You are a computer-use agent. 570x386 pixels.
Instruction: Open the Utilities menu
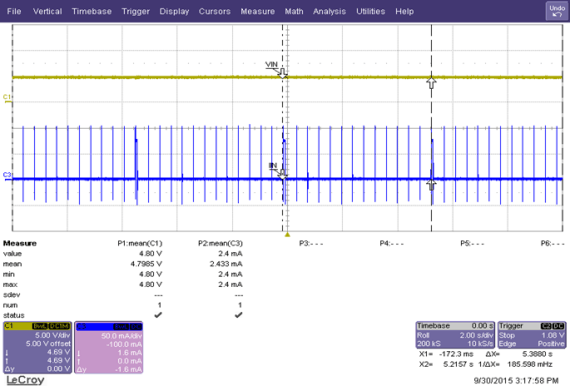[370, 11]
